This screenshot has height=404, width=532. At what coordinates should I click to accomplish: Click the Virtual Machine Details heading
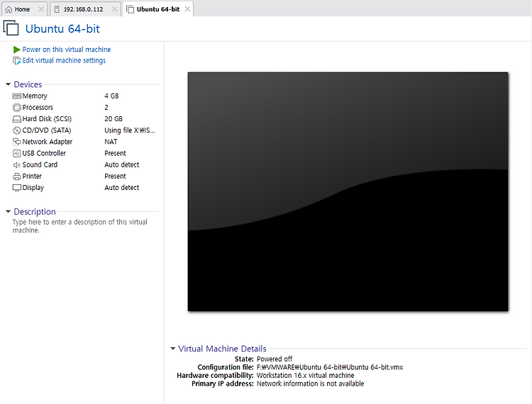222,349
